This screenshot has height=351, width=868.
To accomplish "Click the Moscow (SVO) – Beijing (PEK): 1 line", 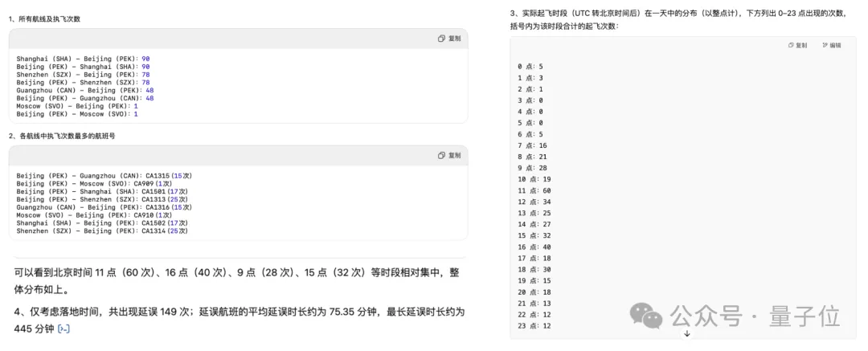I will (77, 106).
